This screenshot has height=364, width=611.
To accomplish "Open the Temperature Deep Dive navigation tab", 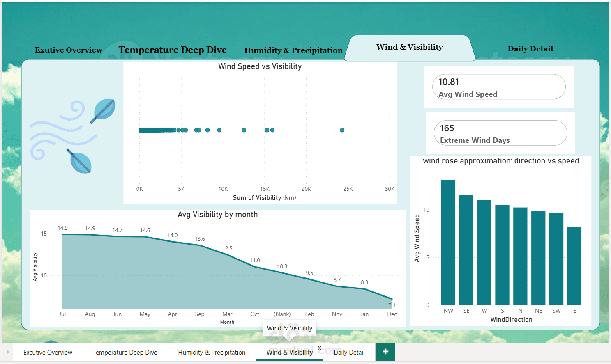I will coord(173,50).
